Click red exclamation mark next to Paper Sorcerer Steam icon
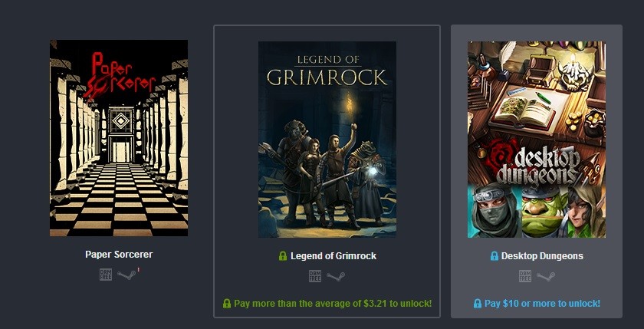Viewport: 644px width, 329px height. 139,270
